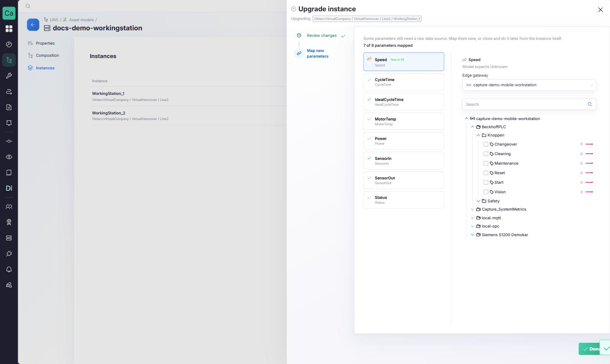Check the Maintenance tag checkbox
This screenshot has width=610, height=364.
point(486,163)
